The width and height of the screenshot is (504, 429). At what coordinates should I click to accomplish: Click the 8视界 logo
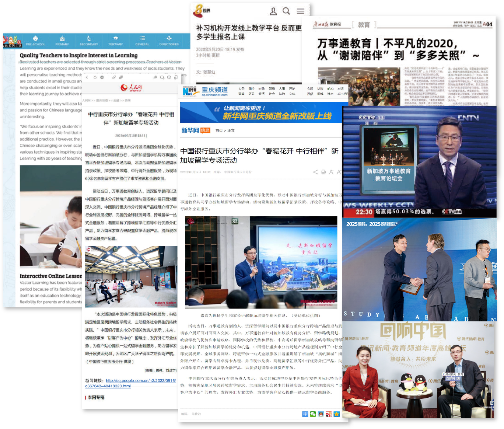202,11
